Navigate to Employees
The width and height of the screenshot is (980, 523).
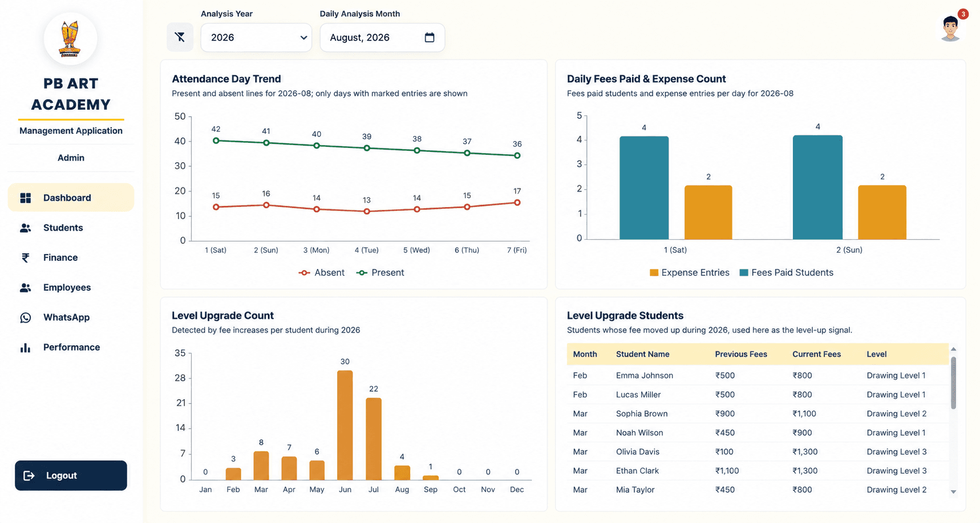coord(71,287)
